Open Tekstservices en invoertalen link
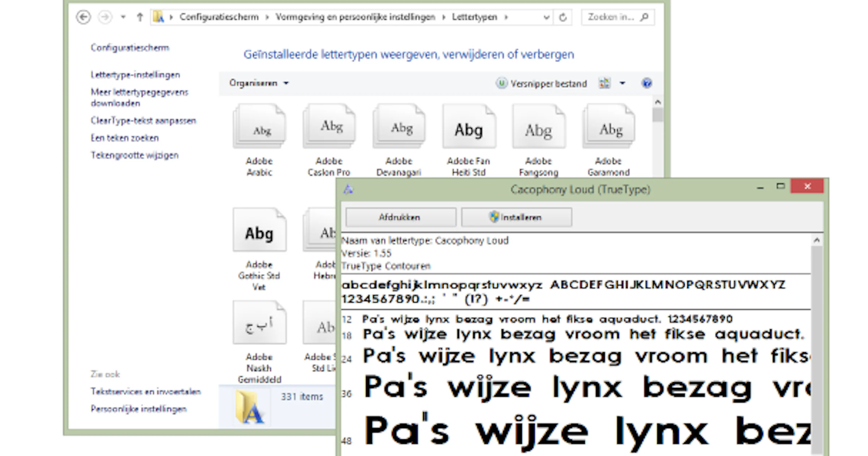The image size is (868, 456). [x=146, y=391]
